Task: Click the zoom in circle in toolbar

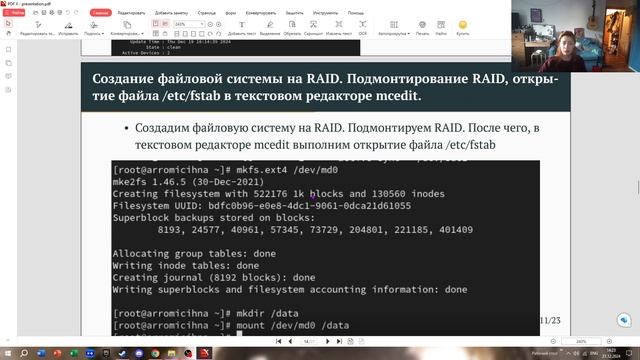Action: point(219,24)
